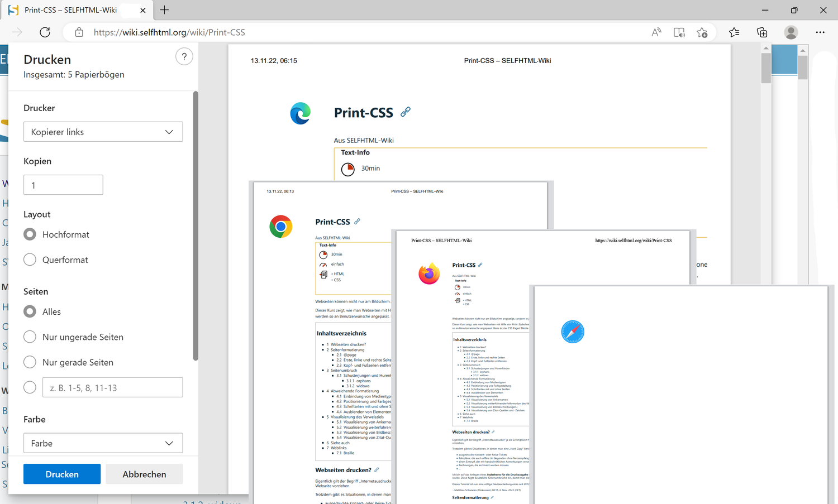
Task: Select Hochformat layout option
Action: [x=30, y=234]
